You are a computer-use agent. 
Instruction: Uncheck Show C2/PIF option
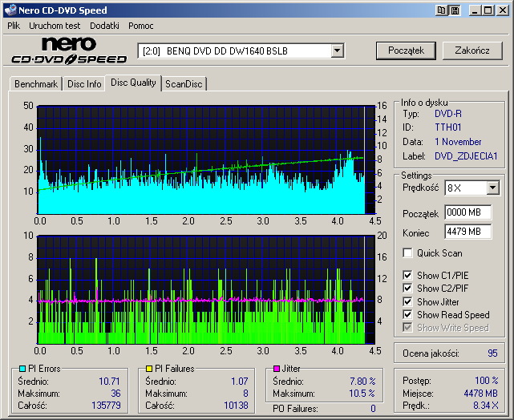click(407, 289)
